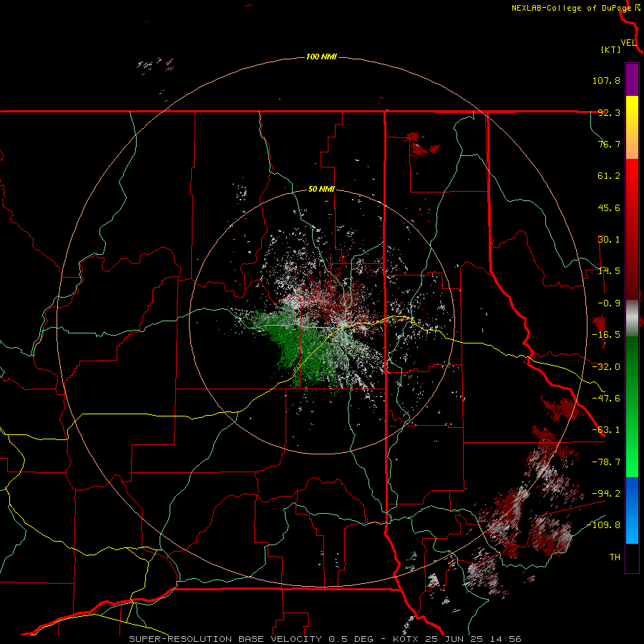Select the -16.5 scale value
This screenshot has width=644, height=644.
[x=606, y=335]
